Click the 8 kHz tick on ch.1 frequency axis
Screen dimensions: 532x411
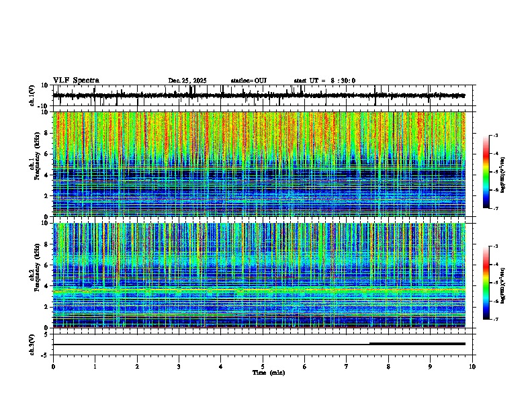tap(47, 133)
